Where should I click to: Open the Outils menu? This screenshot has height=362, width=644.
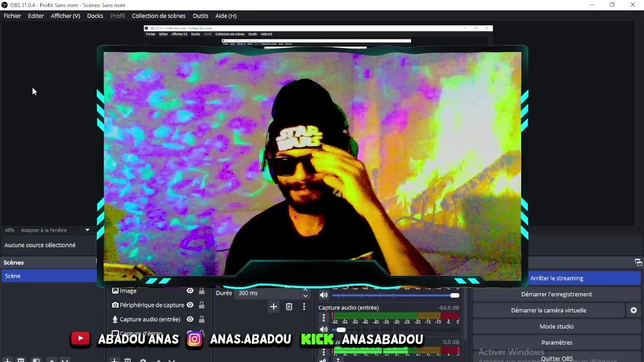click(200, 16)
